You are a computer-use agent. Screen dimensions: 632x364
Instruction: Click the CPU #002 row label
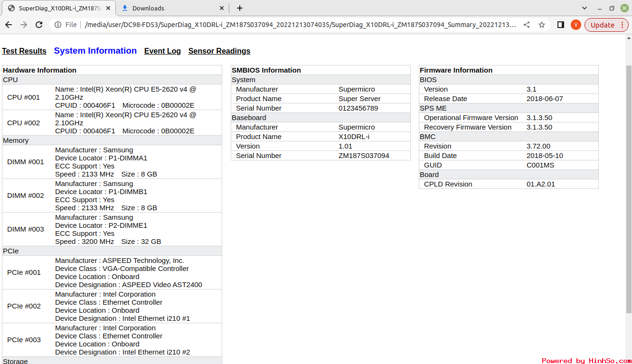(24, 123)
